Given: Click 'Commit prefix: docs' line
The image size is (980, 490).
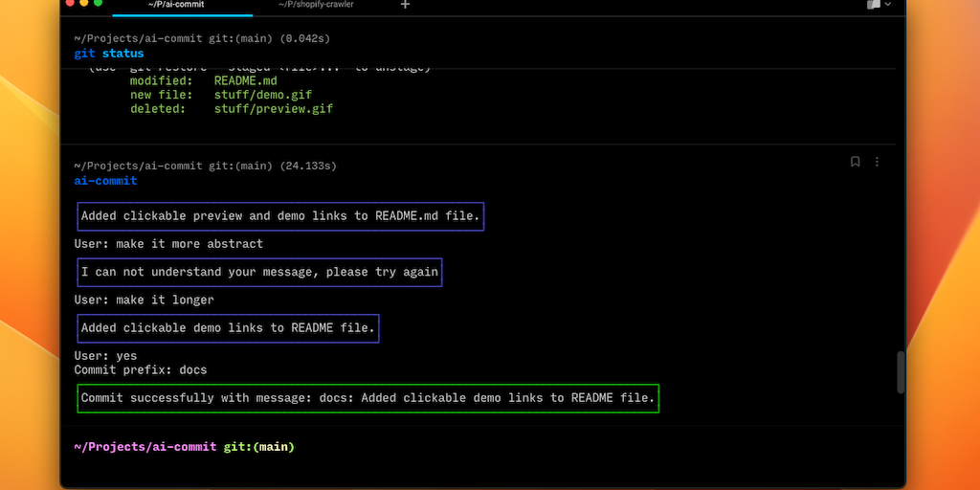Looking at the screenshot, I should click(x=141, y=370).
